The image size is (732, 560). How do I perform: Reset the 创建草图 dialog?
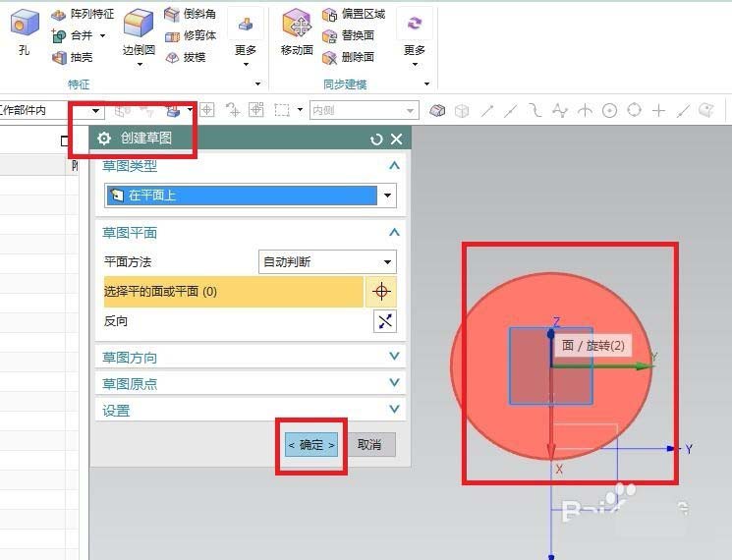(376, 140)
